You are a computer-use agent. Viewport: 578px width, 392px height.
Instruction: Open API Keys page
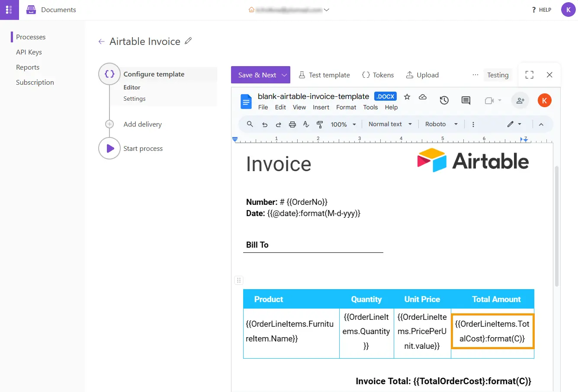tap(29, 52)
